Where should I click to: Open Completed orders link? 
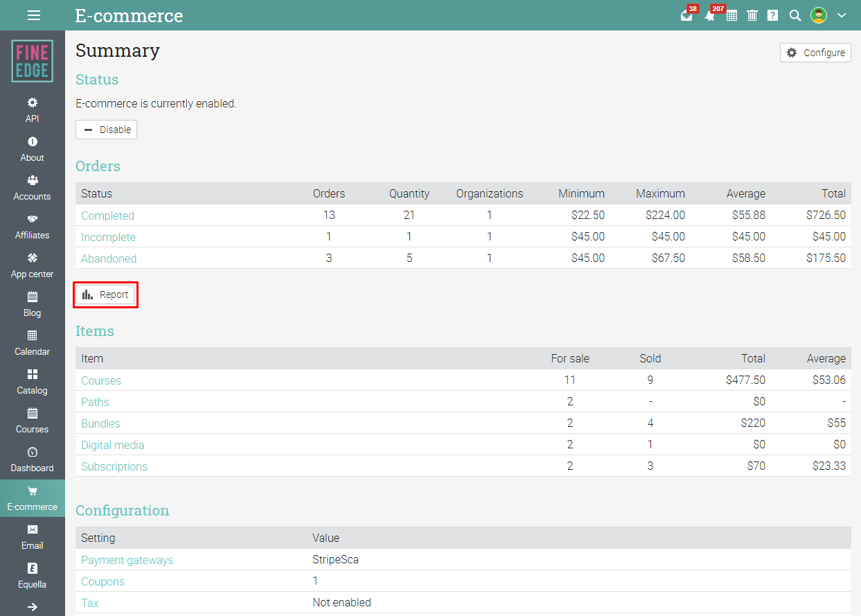coord(107,215)
